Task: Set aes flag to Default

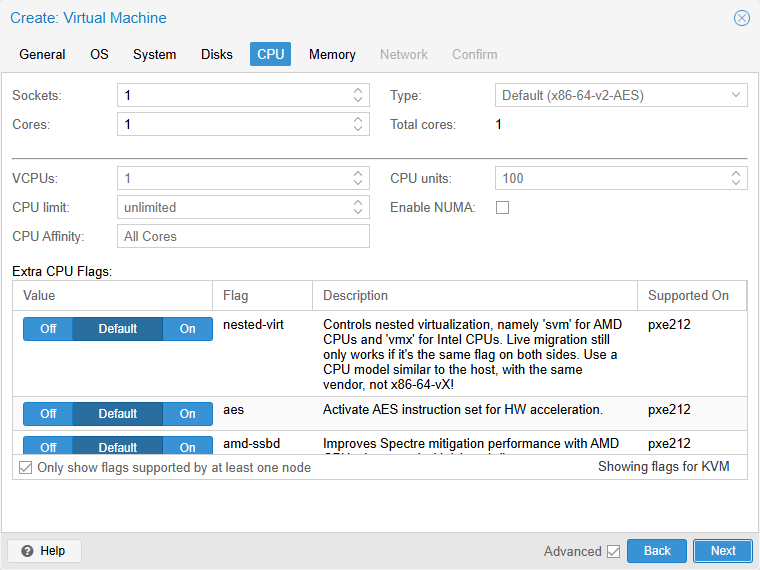Action: click(118, 413)
